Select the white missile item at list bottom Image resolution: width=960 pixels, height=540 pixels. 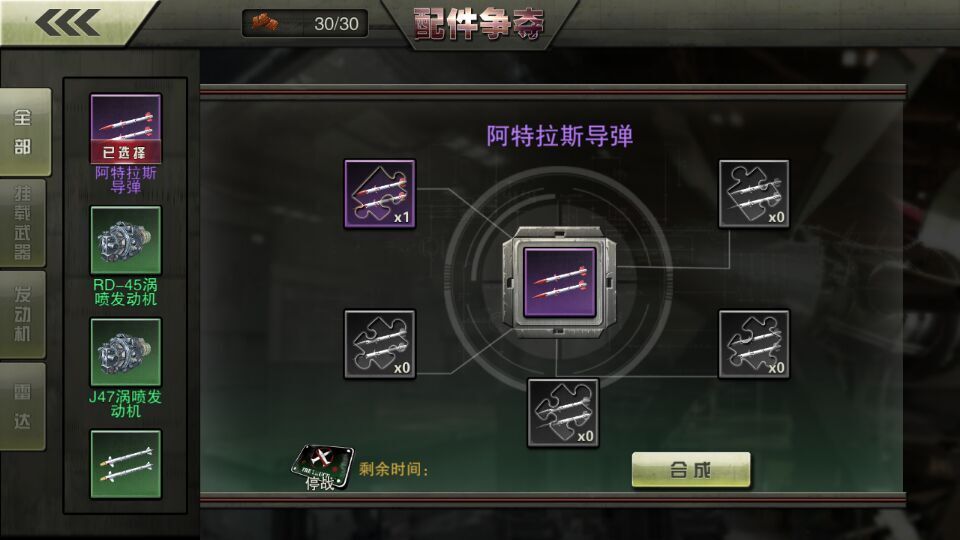tap(126, 465)
